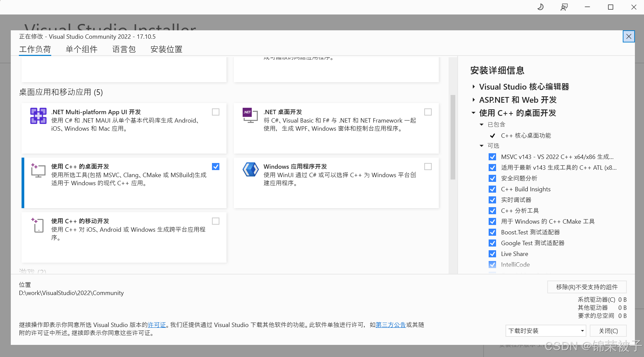Click the .NET desktop development icon
Screen dimensions: 644x357
click(250, 116)
